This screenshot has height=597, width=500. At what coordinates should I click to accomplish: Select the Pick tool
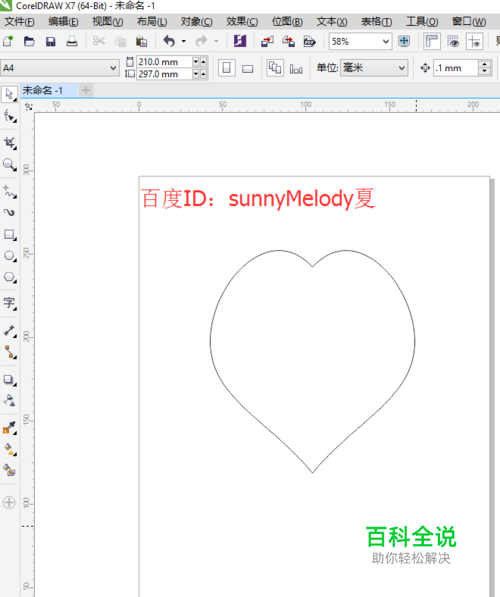click(9, 94)
